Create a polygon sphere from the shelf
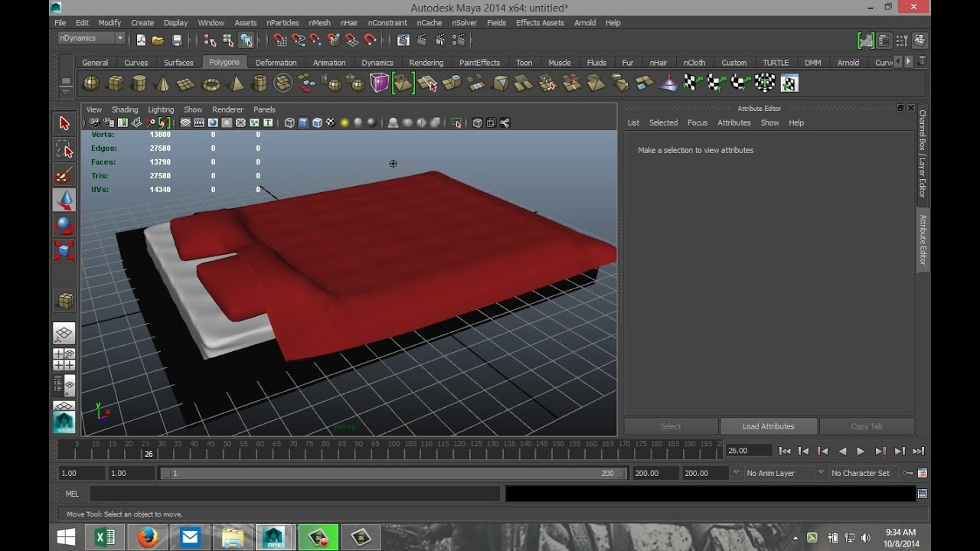The width and height of the screenshot is (980, 551). click(91, 83)
